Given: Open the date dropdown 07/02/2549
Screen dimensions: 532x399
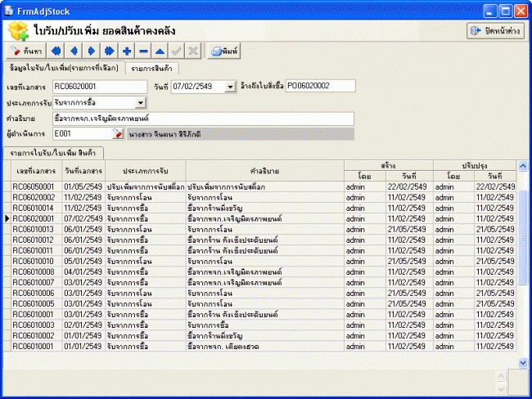Looking at the screenshot, I should click(x=230, y=87).
